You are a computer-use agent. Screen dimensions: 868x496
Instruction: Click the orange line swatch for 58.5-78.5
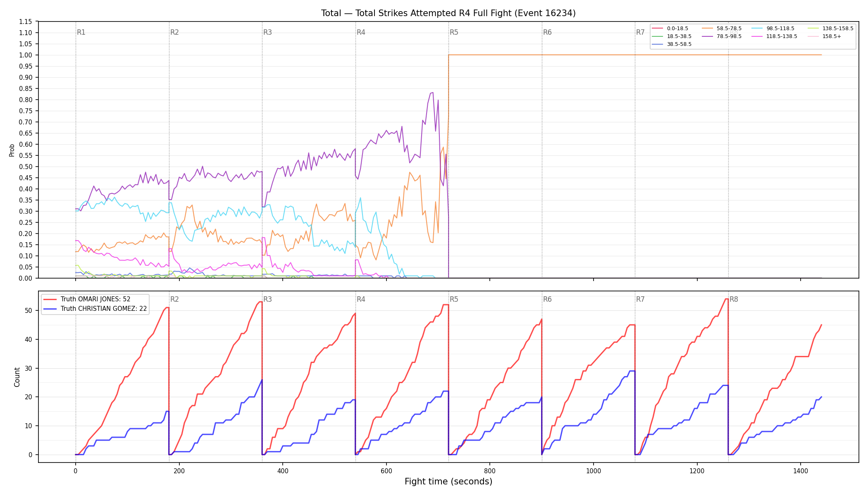point(707,29)
